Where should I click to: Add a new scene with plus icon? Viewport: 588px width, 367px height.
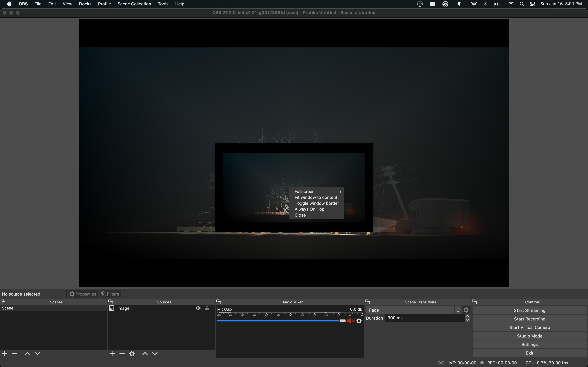(x=5, y=354)
